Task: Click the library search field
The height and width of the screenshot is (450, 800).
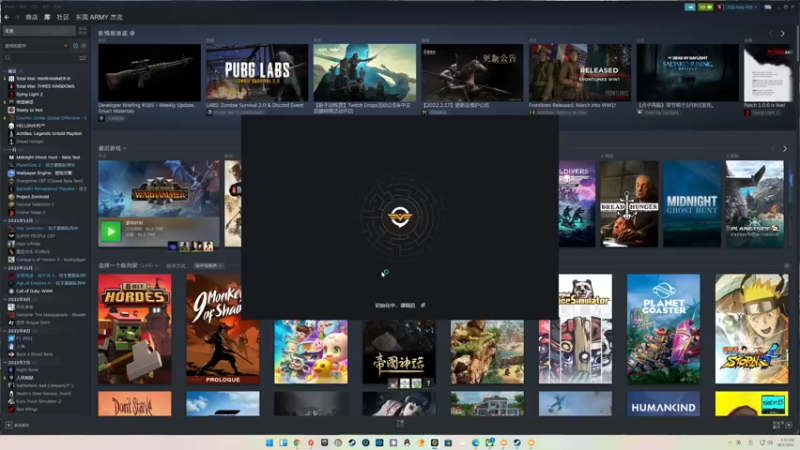Action: pos(41,58)
